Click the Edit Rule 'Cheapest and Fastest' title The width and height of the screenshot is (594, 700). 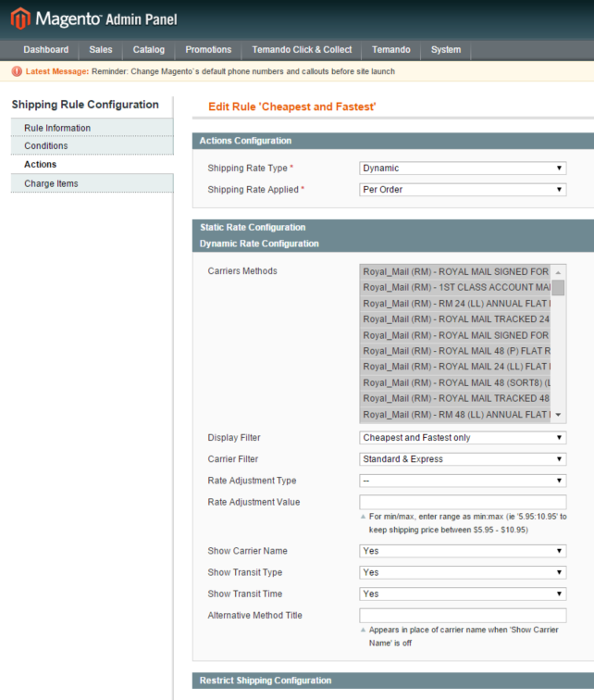coord(292,106)
